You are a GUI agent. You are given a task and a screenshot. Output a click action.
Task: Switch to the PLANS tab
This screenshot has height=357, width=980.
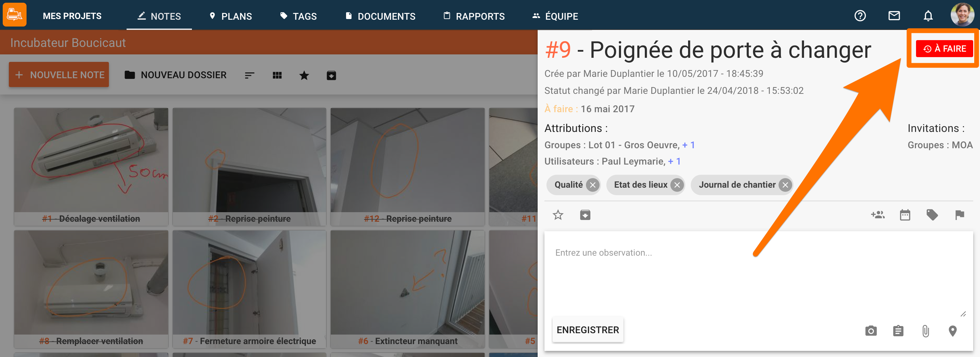pyautogui.click(x=231, y=16)
